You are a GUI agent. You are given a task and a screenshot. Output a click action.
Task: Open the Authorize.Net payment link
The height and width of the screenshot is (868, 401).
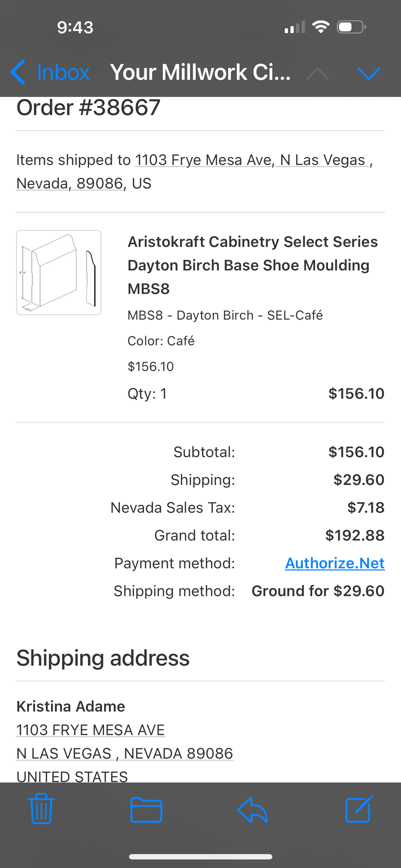point(335,563)
